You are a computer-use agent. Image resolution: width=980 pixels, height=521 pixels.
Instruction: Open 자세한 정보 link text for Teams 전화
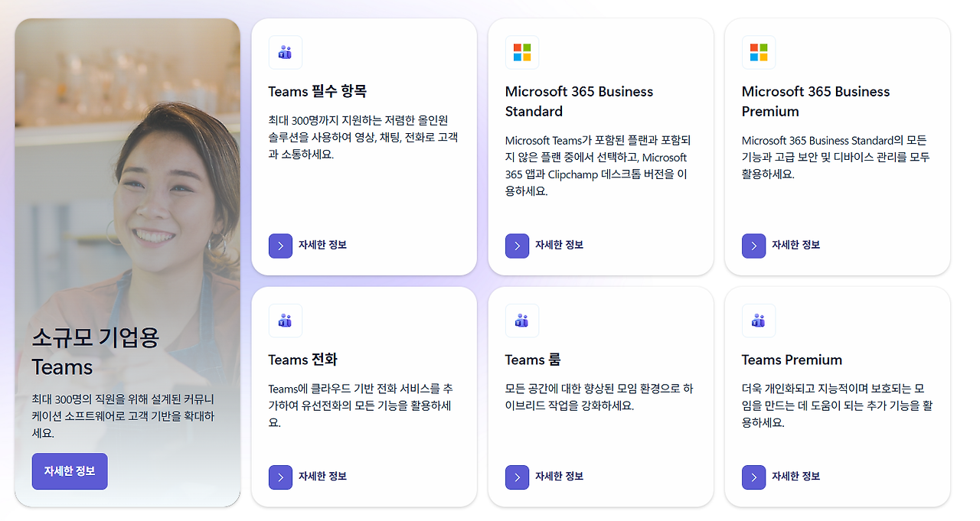point(322,476)
